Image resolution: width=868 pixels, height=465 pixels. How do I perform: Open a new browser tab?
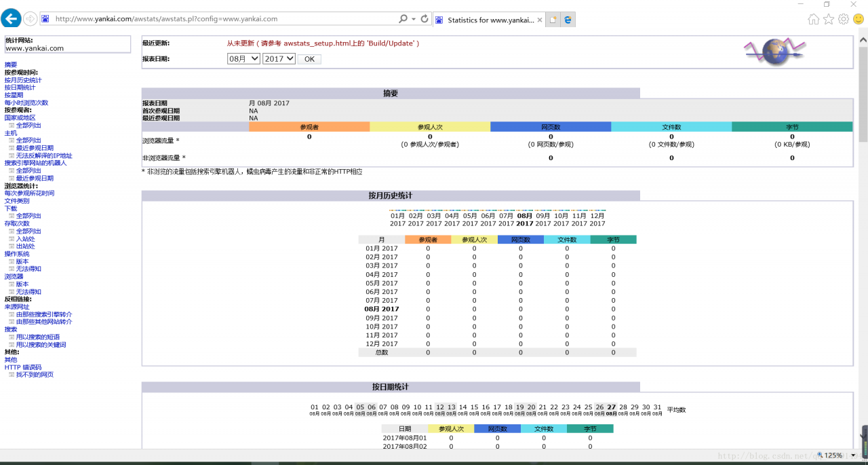tap(552, 19)
